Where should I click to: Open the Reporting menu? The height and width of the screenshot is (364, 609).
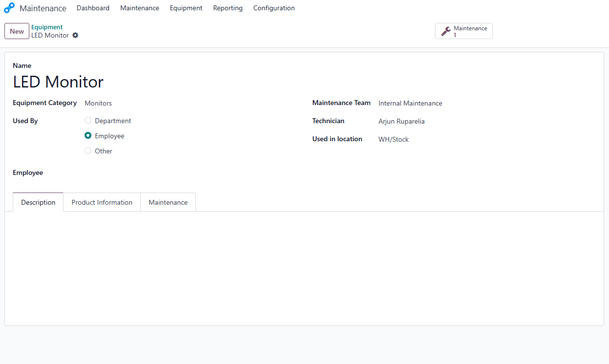point(228,8)
